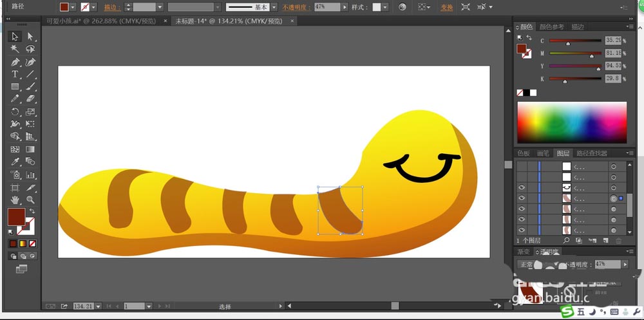The width and height of the screenshot is (644, 320).
Task: Open the 路径查找器 panel tab
Action: tap(591, 153)
